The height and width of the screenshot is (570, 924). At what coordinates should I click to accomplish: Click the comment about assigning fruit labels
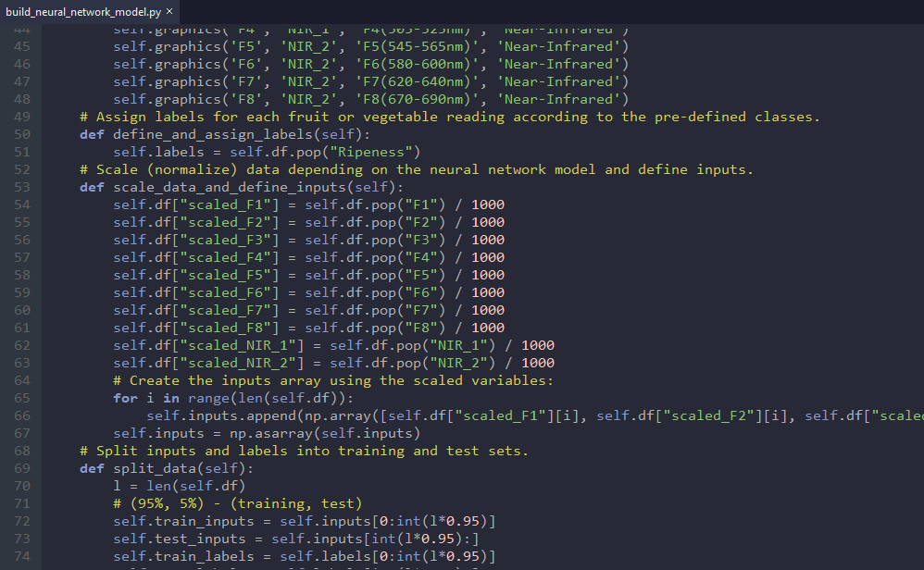(x=370, y=116)
